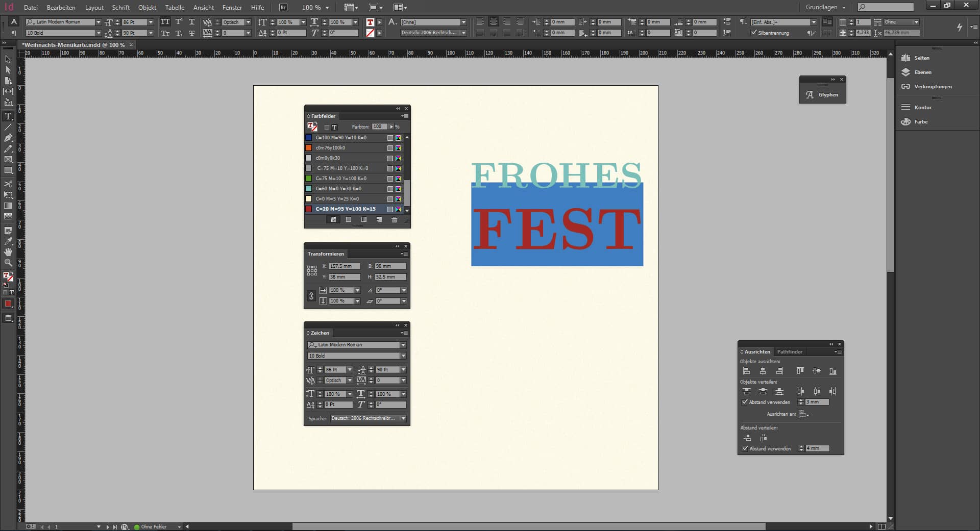Screen dimensions: 980x531
Task: Select the Zoom magnifier tool
Action: (8, 263)
